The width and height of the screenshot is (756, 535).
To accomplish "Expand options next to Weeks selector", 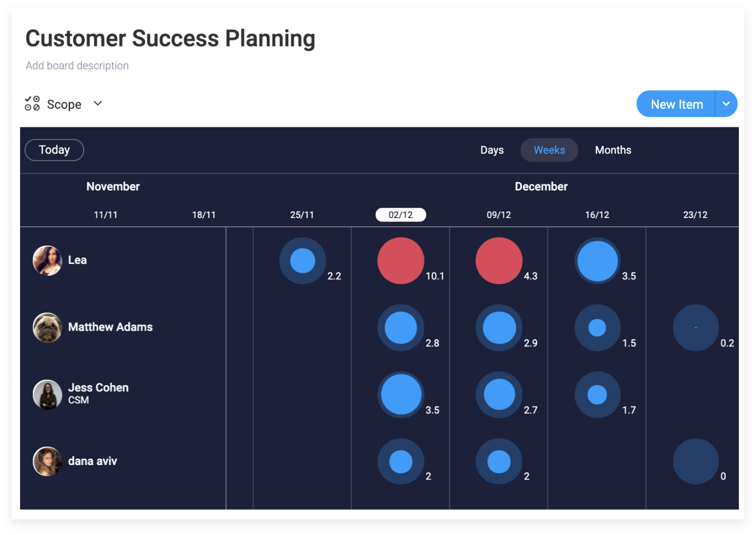I will (x=727, y=103).
